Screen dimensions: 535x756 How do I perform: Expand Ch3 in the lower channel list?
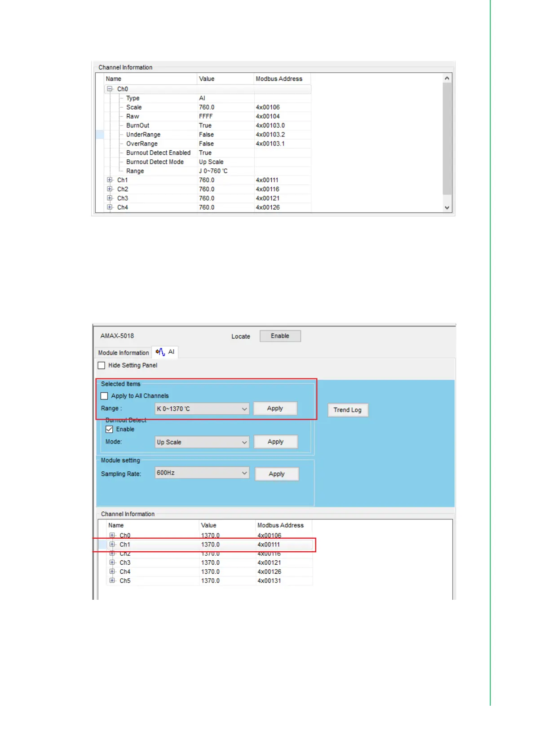[x=112, y=563]
